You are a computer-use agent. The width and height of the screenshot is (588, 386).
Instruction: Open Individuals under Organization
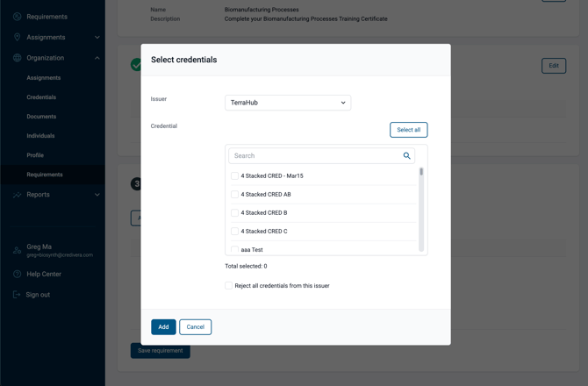40,136
